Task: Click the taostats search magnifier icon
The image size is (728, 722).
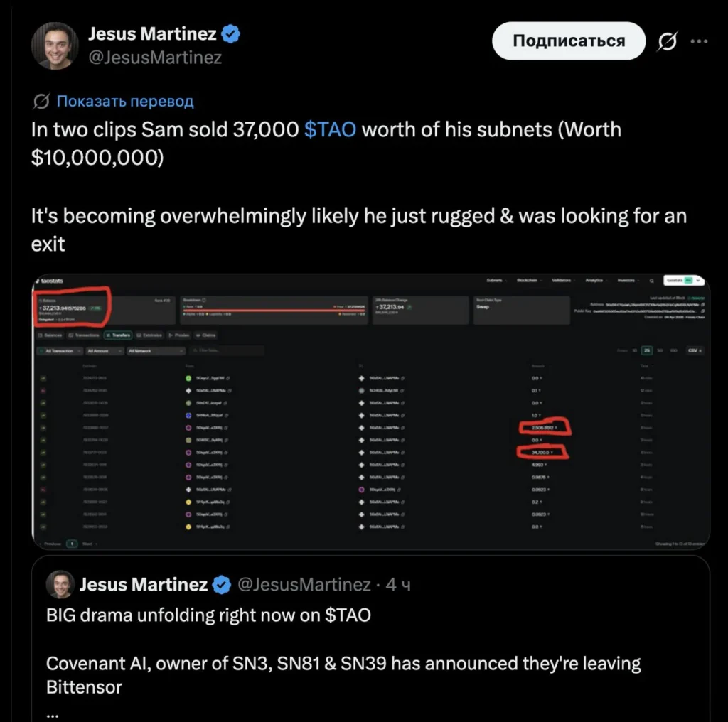Action: (651, 281)
